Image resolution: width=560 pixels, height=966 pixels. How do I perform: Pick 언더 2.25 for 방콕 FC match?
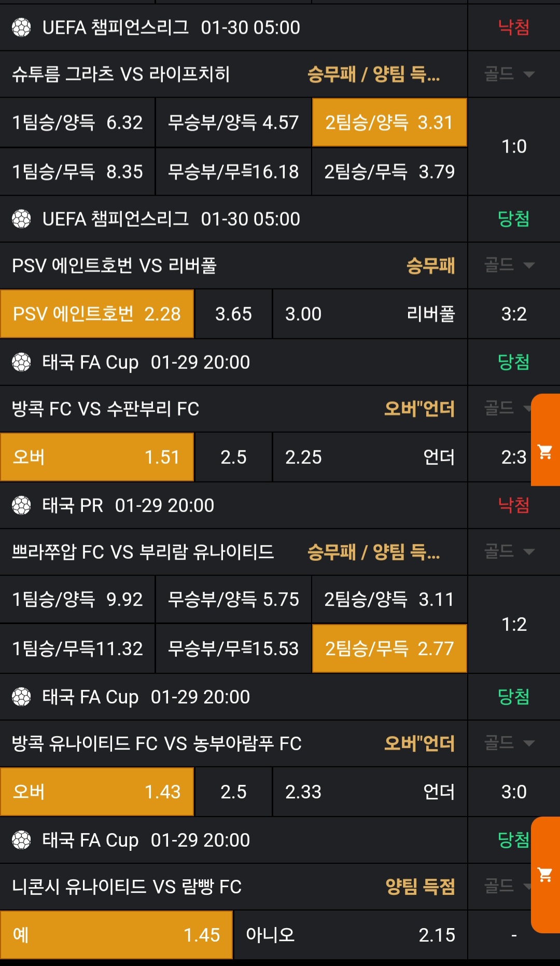(x=370, y=457)
